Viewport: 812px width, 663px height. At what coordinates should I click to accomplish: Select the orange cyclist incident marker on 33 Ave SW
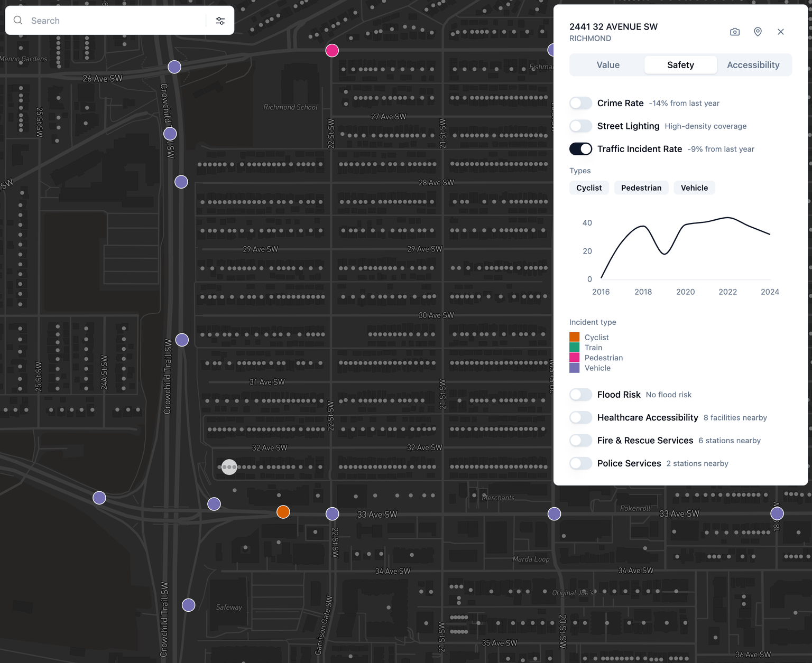[283, 511]
